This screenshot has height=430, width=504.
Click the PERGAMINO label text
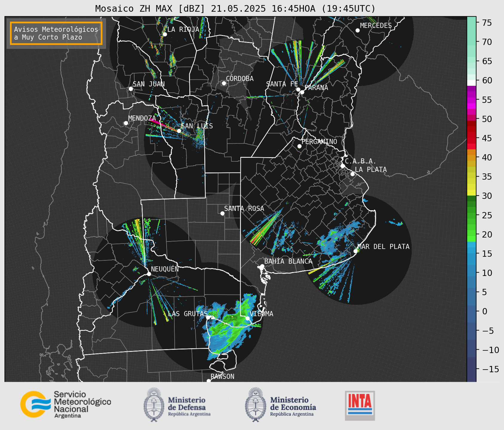coord(319,141)
